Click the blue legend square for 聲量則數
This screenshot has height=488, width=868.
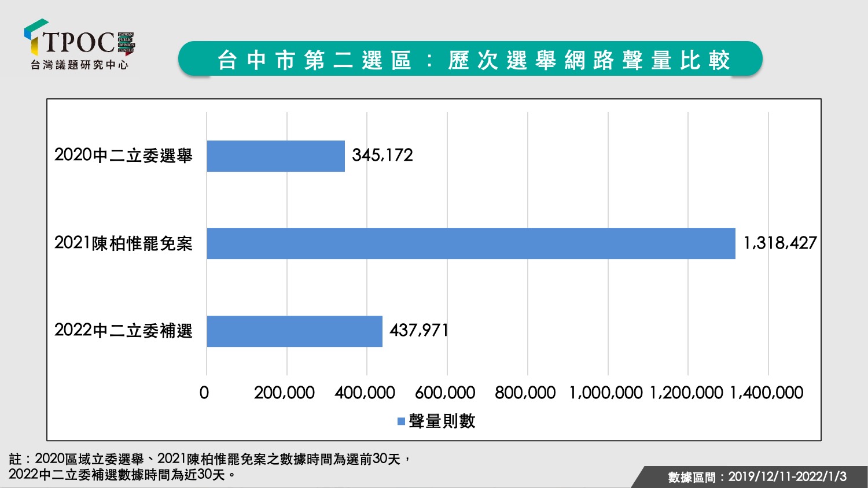point(401,422)
